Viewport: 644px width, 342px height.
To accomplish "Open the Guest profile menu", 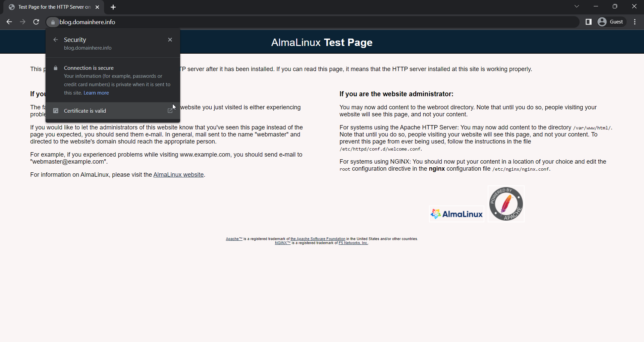I will click(x=611, y=22).
